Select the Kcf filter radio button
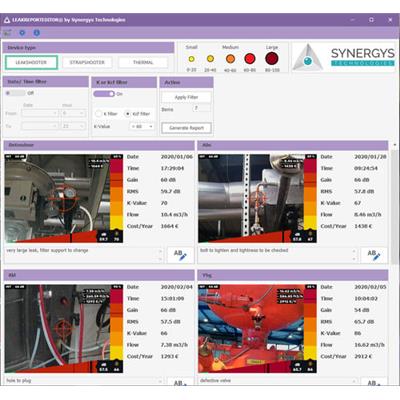400x400 pixels. (x=127, y=114)
